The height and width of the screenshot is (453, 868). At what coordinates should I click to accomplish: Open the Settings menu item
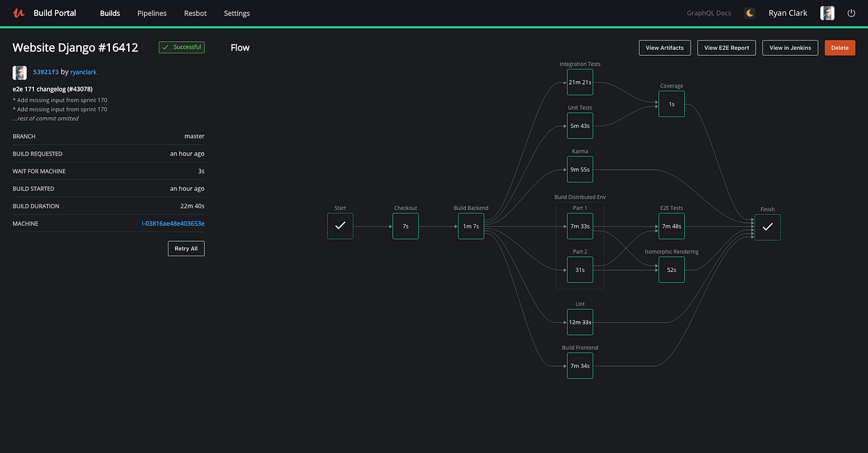[237, 13]
